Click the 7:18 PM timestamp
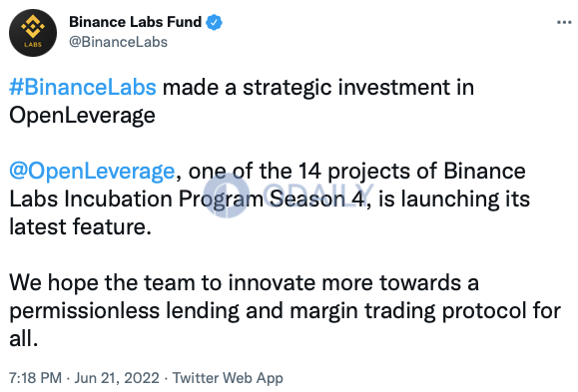Viewport: 578px width, 392px height. 35,378
